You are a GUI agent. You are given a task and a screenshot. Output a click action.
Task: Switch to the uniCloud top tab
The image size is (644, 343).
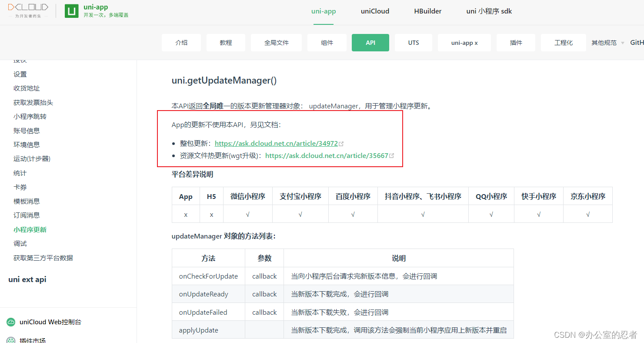[375, 11]
